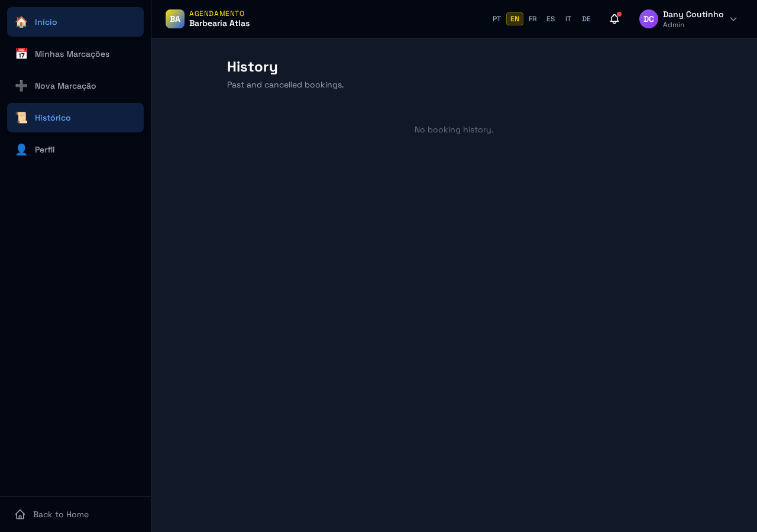
Task: Switch language to DE
Action: 586,19
